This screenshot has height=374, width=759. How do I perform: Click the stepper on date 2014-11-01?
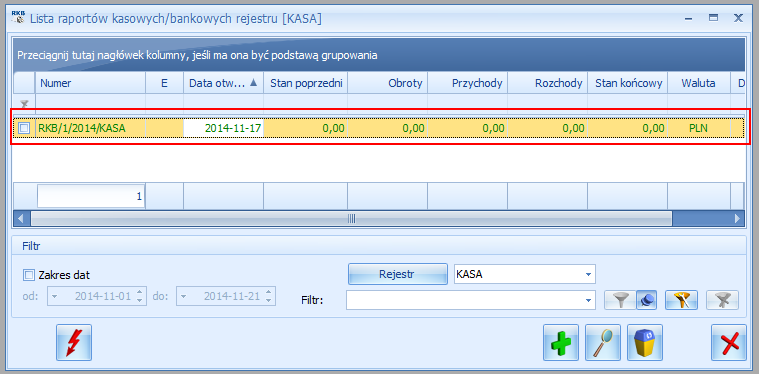point(139,296)
